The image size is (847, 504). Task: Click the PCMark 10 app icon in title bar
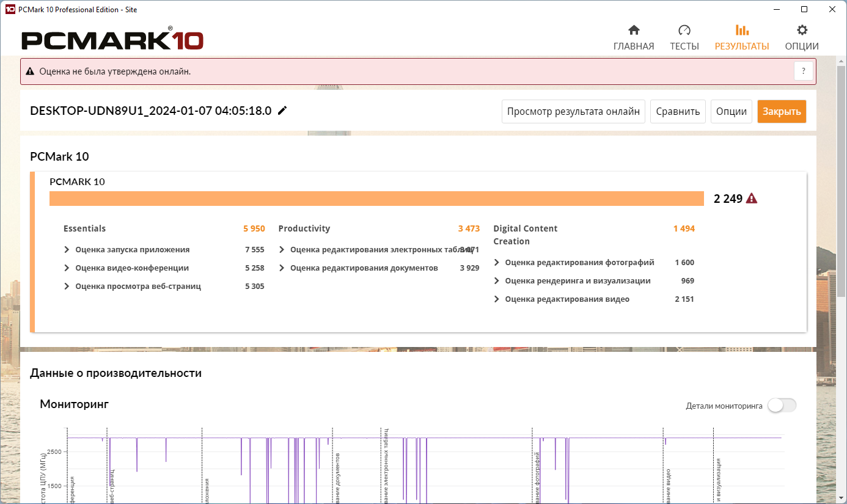click(x=10, y=9)
